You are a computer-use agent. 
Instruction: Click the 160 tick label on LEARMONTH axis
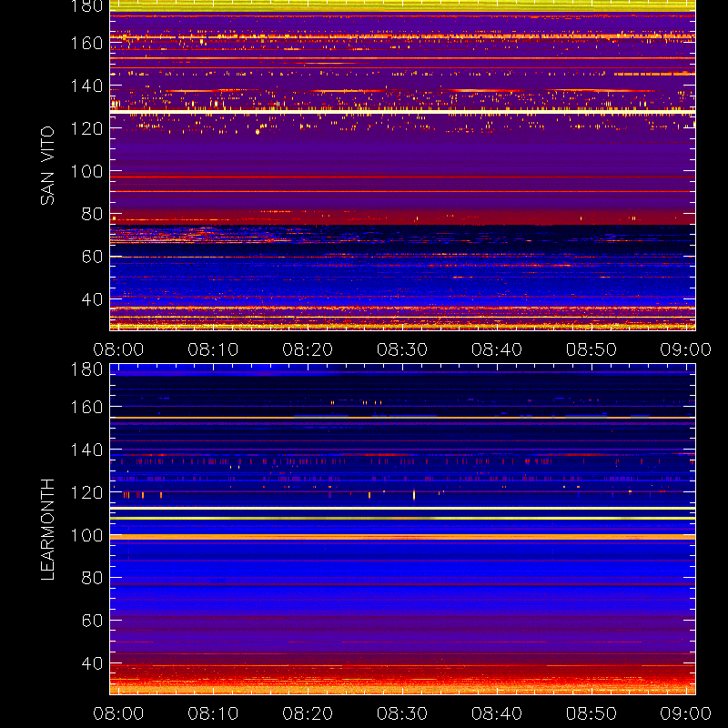(x=86, y=407)
